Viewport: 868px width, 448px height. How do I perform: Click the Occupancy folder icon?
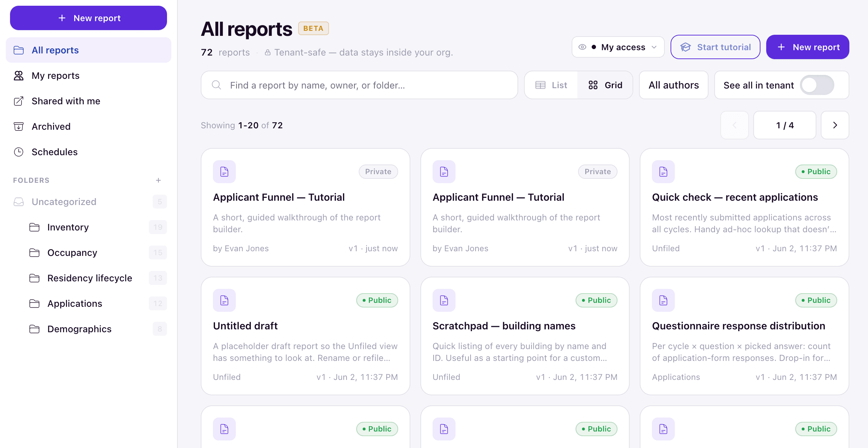click(x=34, y=253)
